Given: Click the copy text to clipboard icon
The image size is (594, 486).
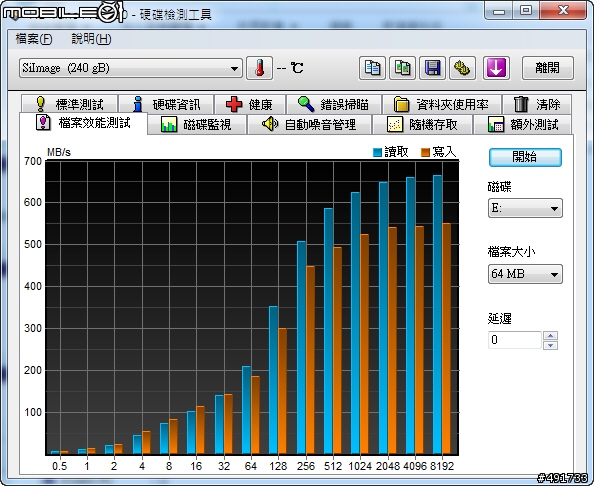Looking at the screenshot, I should (x=372, y=68).
